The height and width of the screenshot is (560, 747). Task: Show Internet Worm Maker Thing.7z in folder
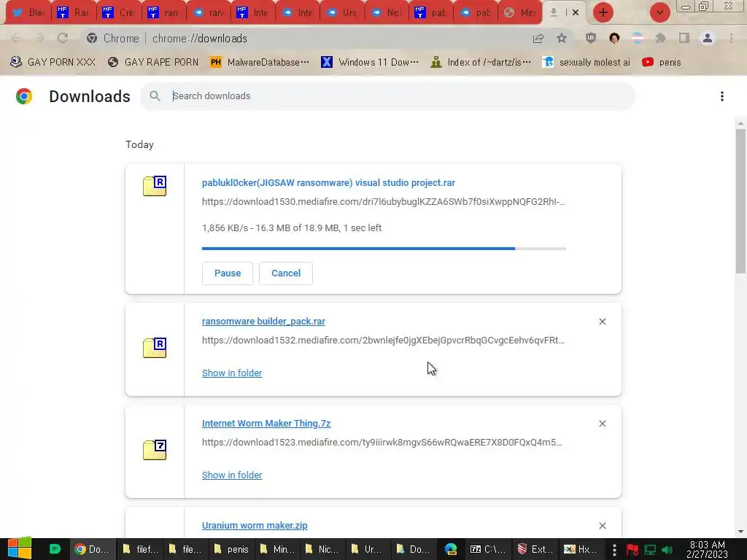232,475
